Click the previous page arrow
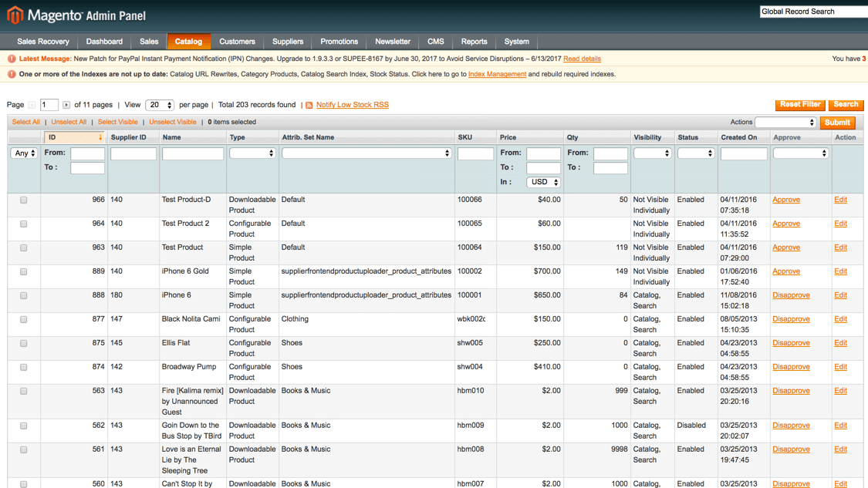This screenshot has height=488, width=868. pyautogui.click(x=32, y=105)
